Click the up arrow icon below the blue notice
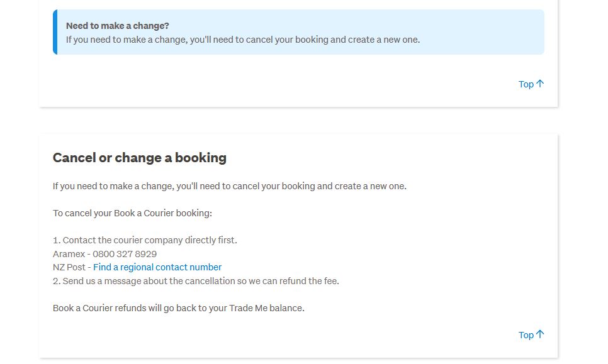The image size is (608, 364). 540,84
